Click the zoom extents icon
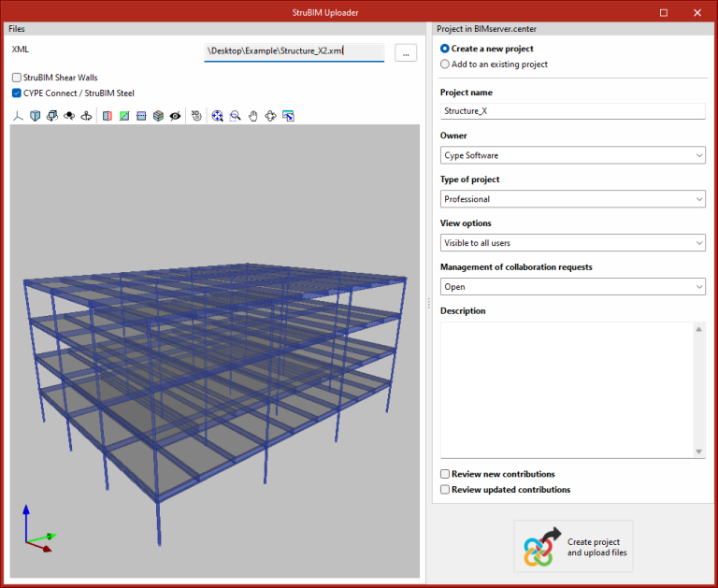The image size is (718, 588). 218,116
